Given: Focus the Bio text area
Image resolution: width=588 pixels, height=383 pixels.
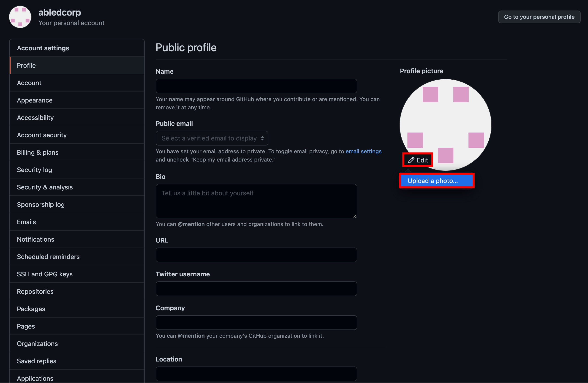Looking at the screenshot, I should [x=256, y=201].
